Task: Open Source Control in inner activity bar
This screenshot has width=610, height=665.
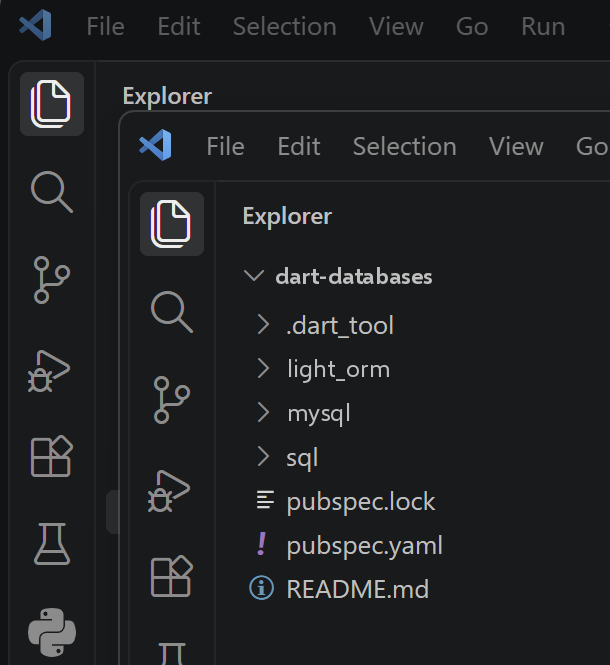Action: (x=172, y=400)
